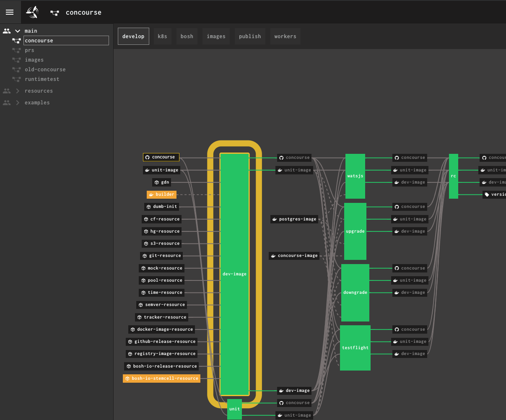Select the old-concourse pipeline

pyautogui.click(x=45, y=69)
